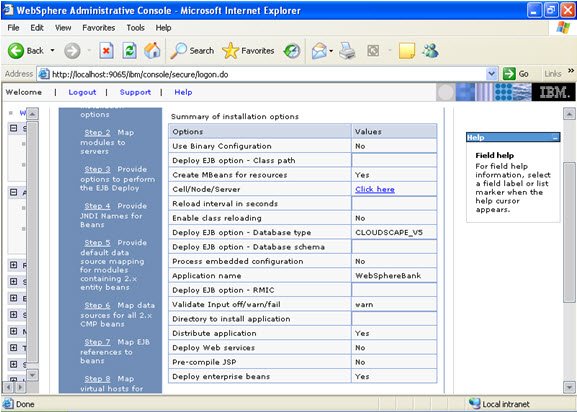Screen dimensions: 577x412
Task: Click the yellow note Discuss icon
Action: click(x=407, y=51)
